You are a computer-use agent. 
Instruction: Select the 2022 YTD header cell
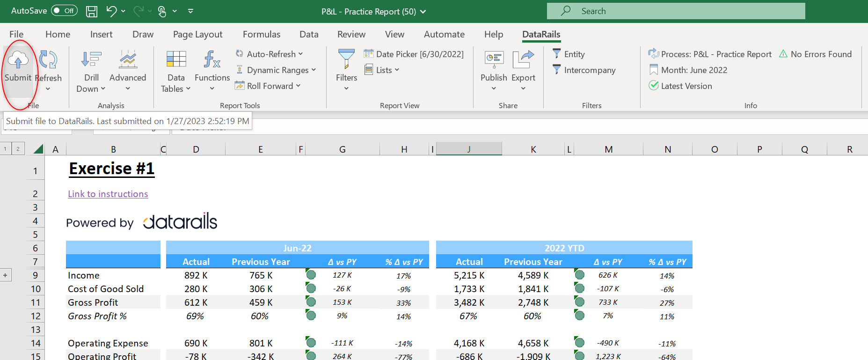(x=564, y=248)
